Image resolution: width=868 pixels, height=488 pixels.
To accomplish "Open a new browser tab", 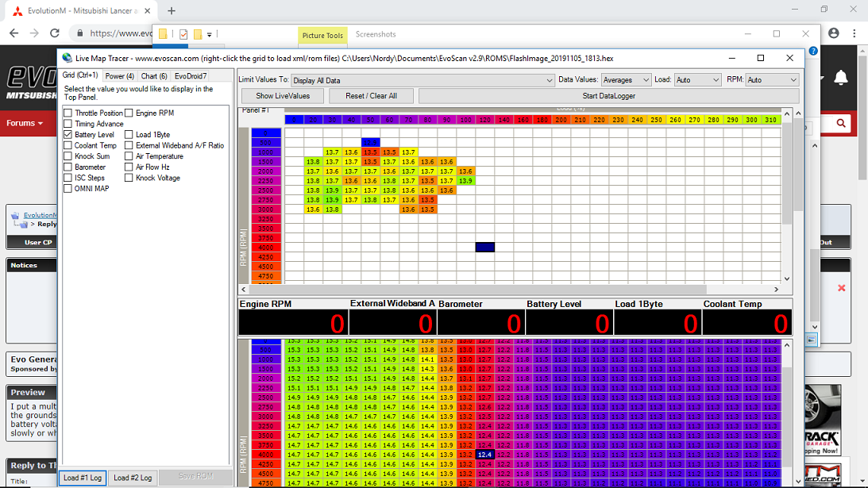I will [x=171, y=10].
